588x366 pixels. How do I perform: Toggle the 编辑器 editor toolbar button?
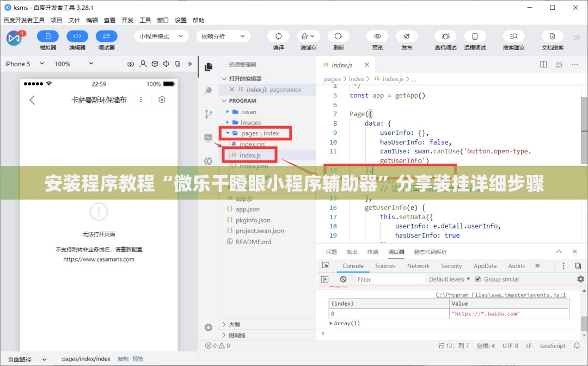77,36
